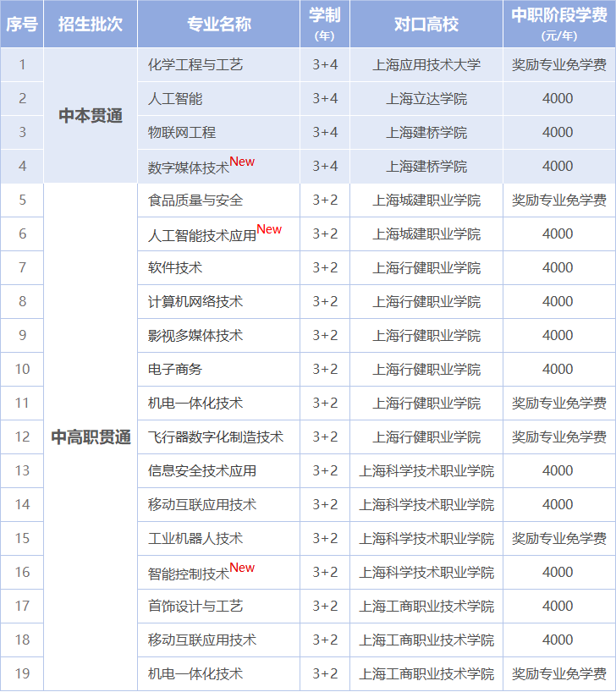The image size is (616, 692).
Task: Click 上海行健职业学院 in the 电子商务 row
Action: click(426, 370)
